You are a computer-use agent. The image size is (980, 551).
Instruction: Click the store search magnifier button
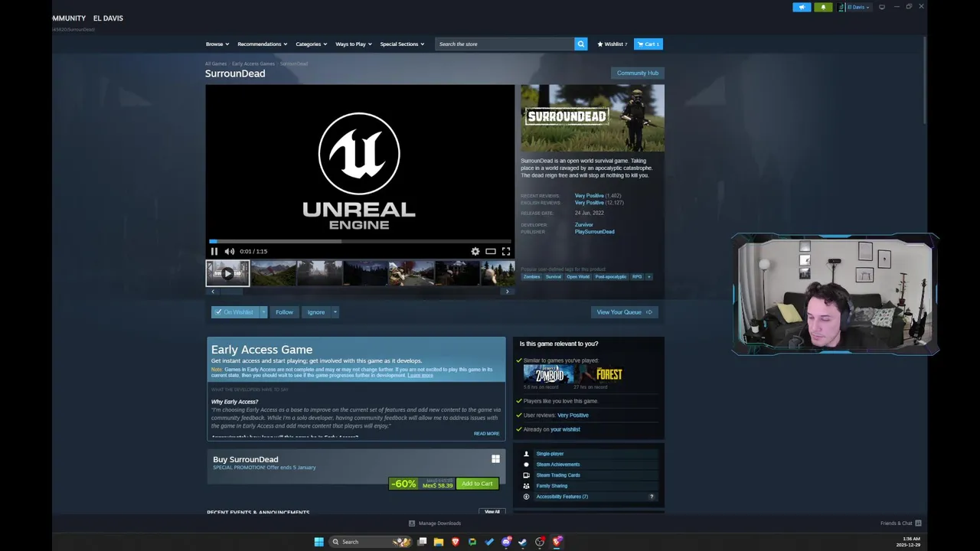(581, 44)
